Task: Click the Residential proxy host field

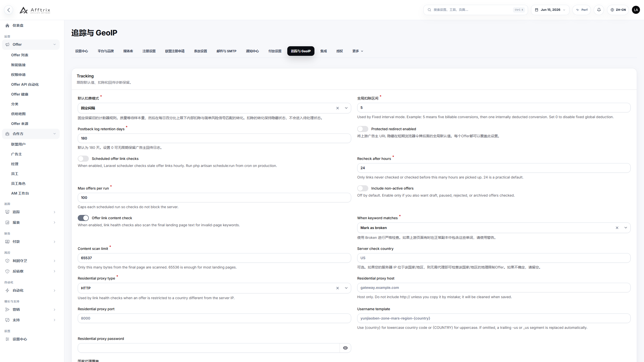Action: 494,288
